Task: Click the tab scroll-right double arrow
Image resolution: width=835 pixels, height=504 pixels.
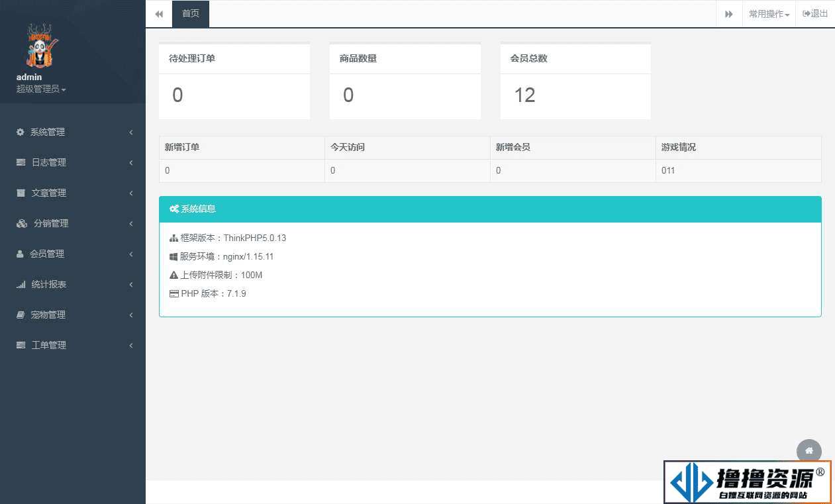Action: click(x=729, y=14)
